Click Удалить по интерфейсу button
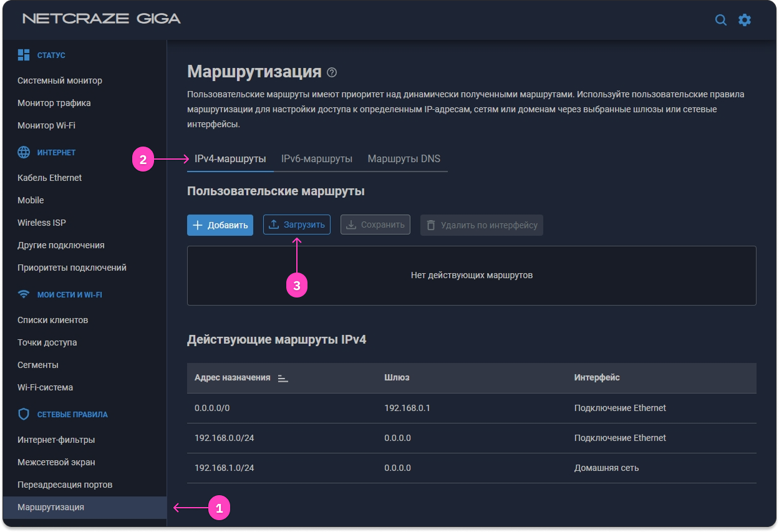The width and height of the screenshot is (779, 532). tap(481, 225)
